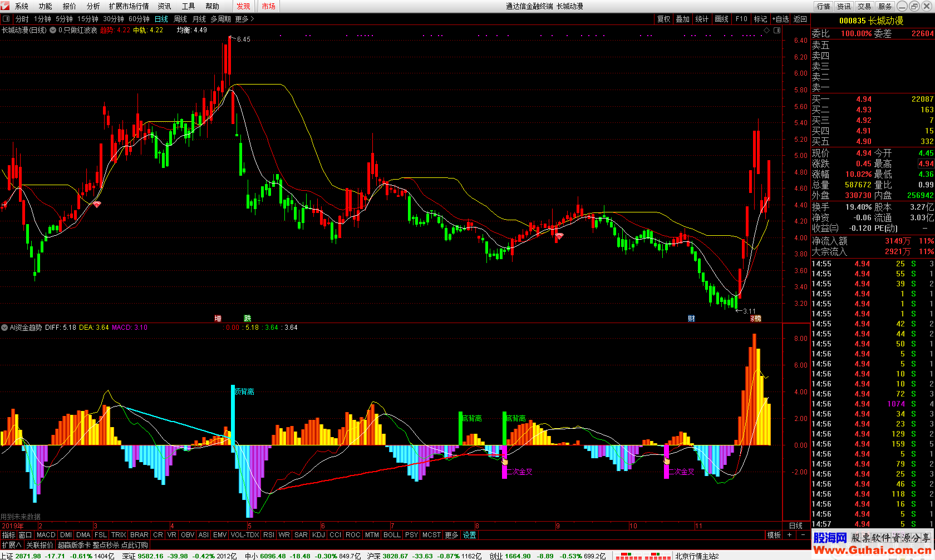Open the 功能 menu
The image size is (935, 560).
tap(46, 6)
